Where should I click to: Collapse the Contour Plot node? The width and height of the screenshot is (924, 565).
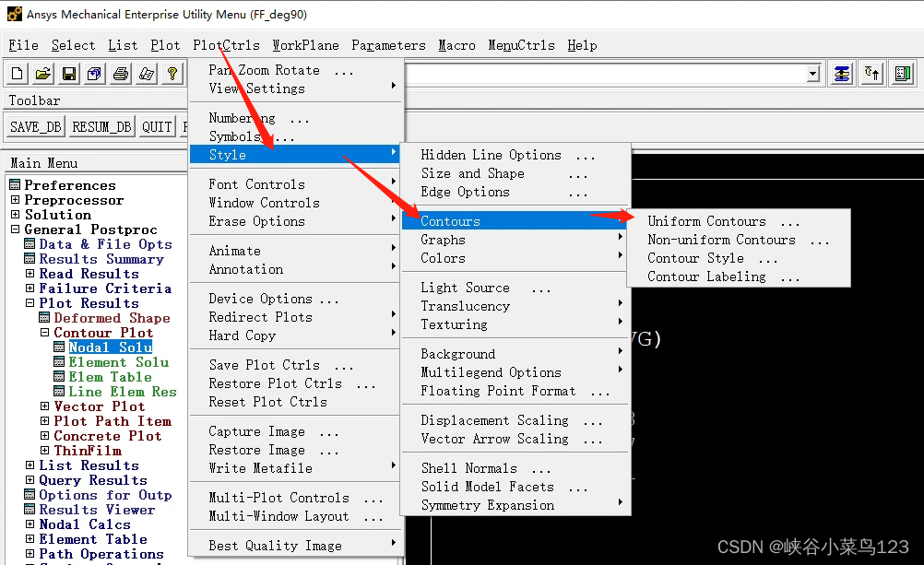(x=45, y=333)
